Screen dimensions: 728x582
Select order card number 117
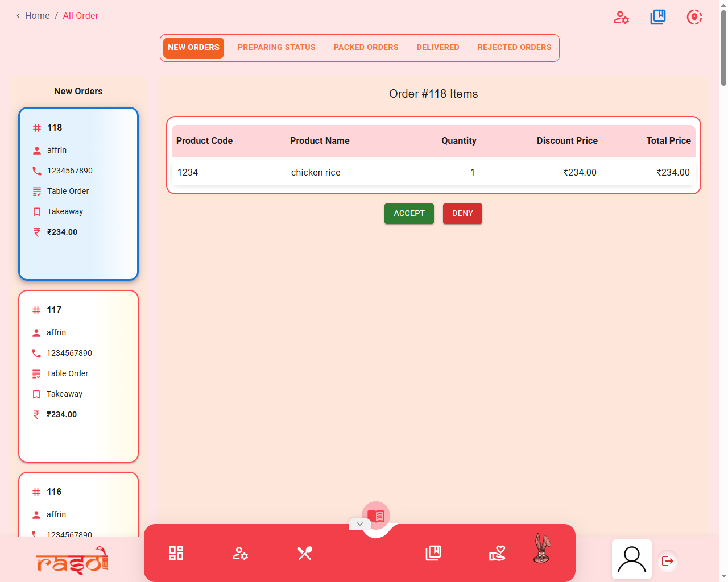(x=78, y=376)
